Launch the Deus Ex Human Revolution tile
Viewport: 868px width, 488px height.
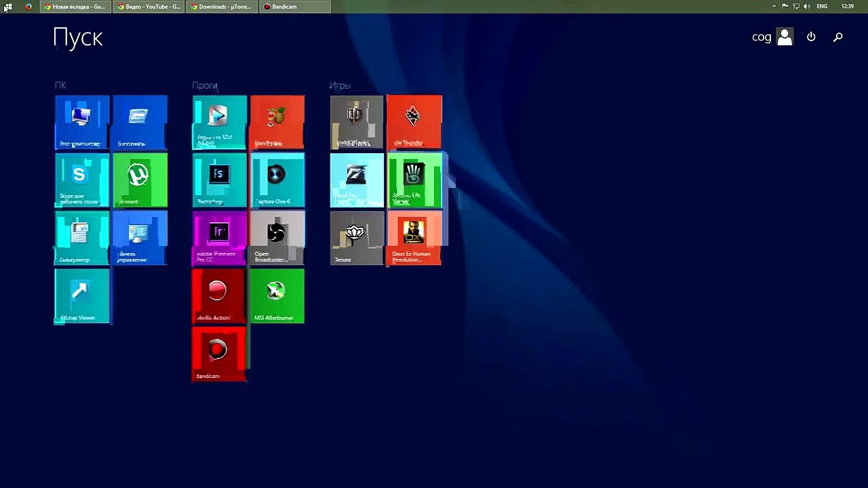(x=414, y=238)
